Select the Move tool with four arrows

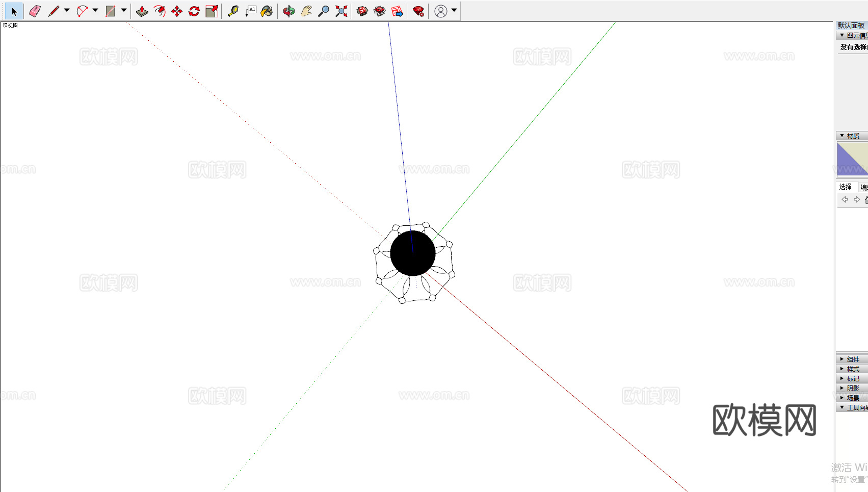tap(177, 11)
